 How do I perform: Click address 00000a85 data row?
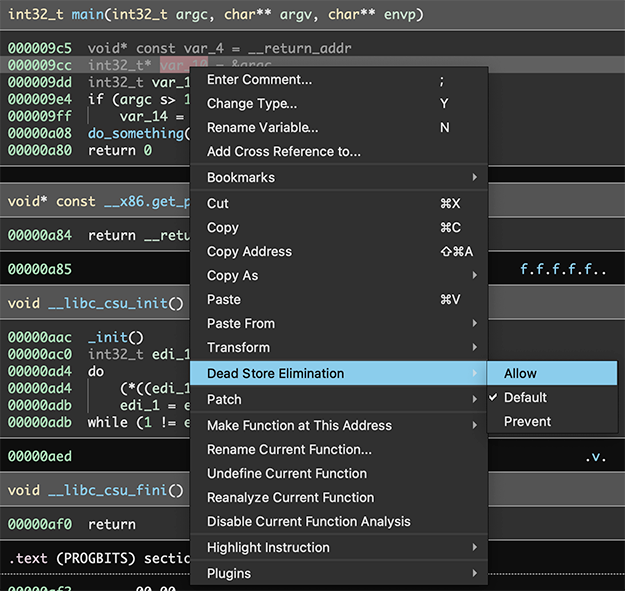40,269
